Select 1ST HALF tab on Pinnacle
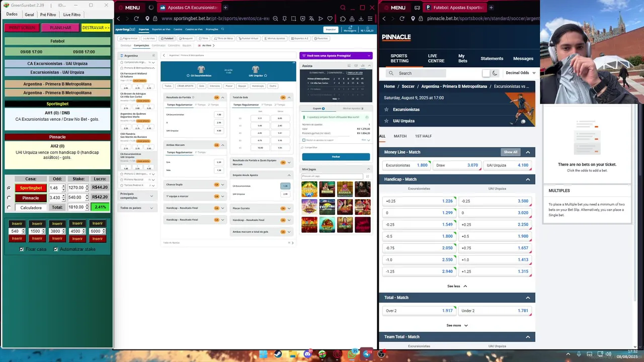 [x=423, y=136]
